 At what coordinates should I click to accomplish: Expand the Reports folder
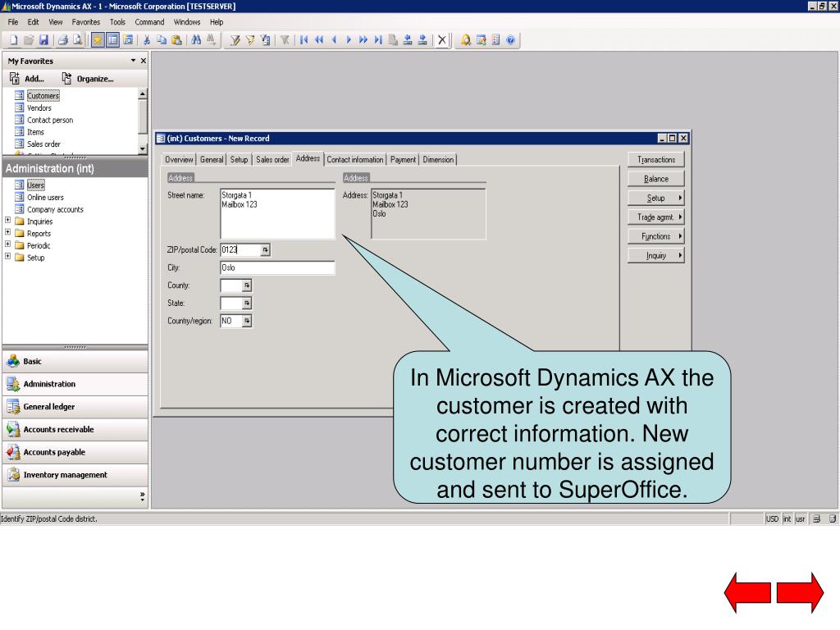click(x=7, y=232)
